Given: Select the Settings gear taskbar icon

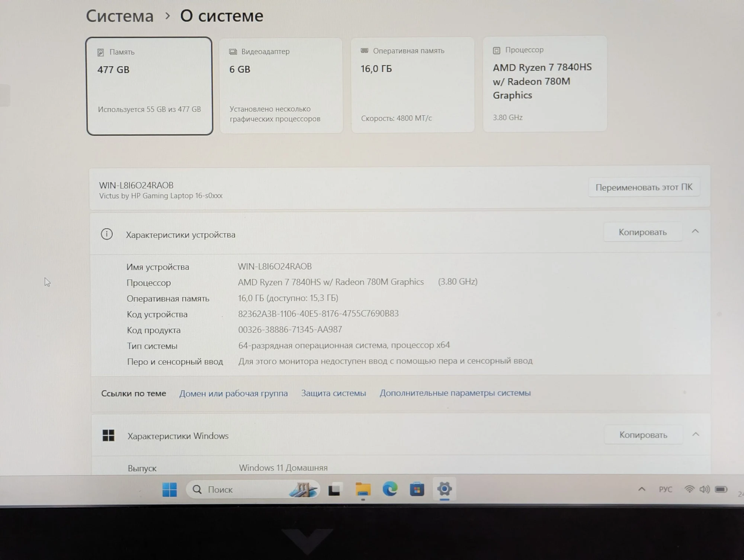Looking at the screenshot, I should click(x=444, y=489).
